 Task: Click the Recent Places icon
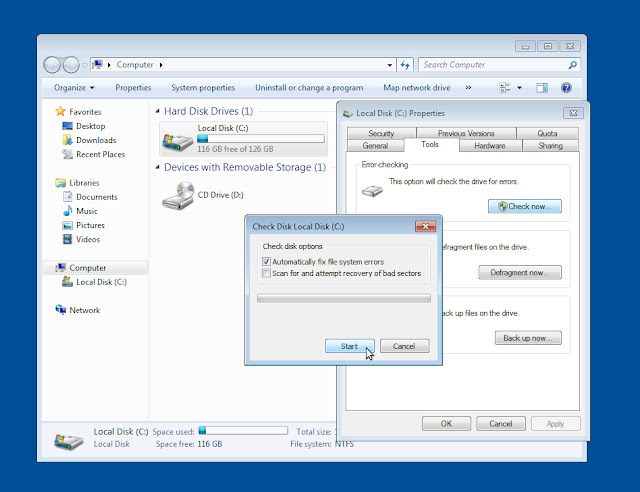click(67, 154)
